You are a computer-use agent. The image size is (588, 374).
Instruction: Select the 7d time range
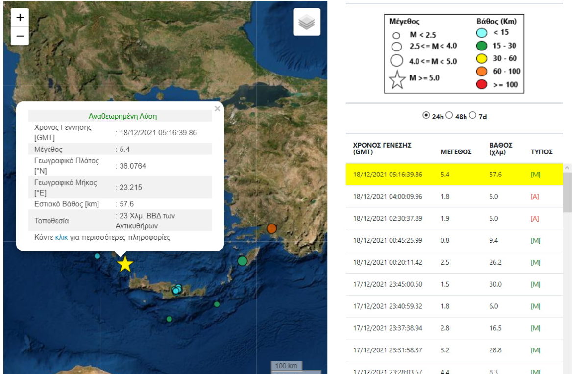tap(472, 116)
